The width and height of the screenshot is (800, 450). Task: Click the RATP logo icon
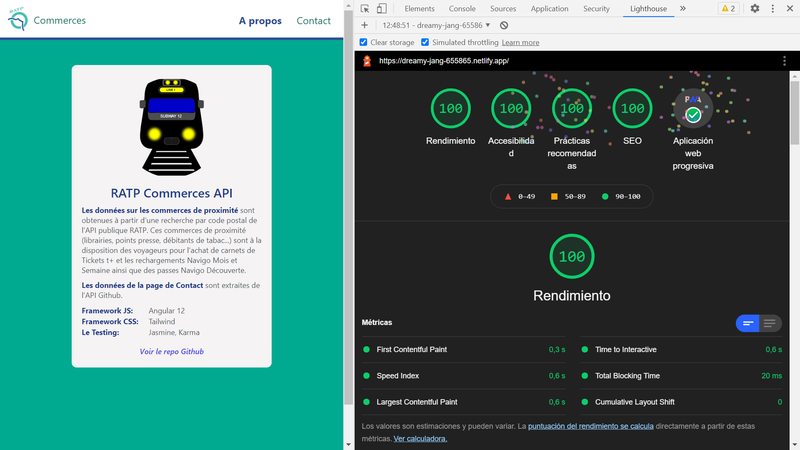click(18, 19)
